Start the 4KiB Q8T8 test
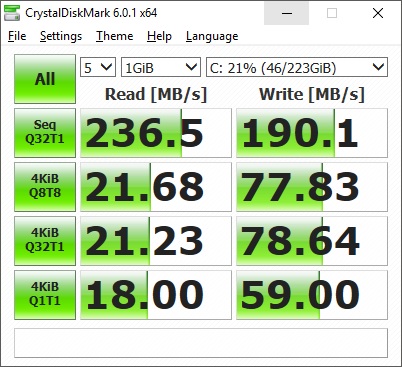The height and width of the screenshot is (367, 402). (45, 187)
